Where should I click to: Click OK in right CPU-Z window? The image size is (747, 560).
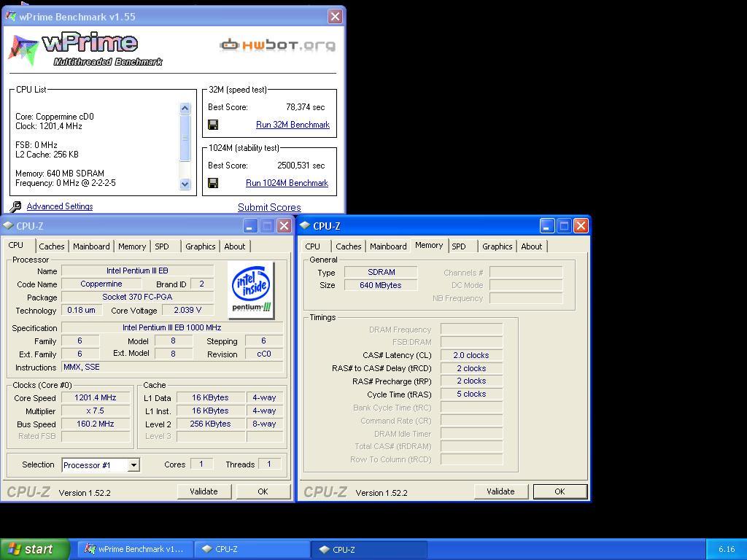560,491
